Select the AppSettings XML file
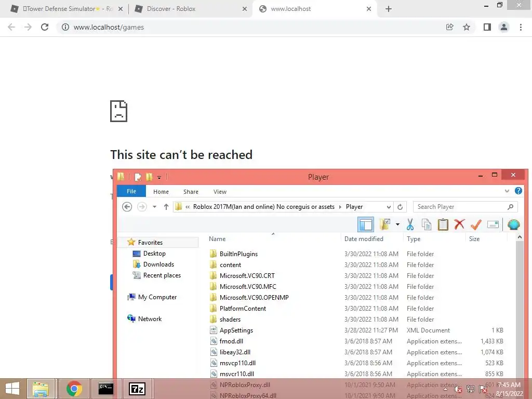 click(x=236, y=330)
